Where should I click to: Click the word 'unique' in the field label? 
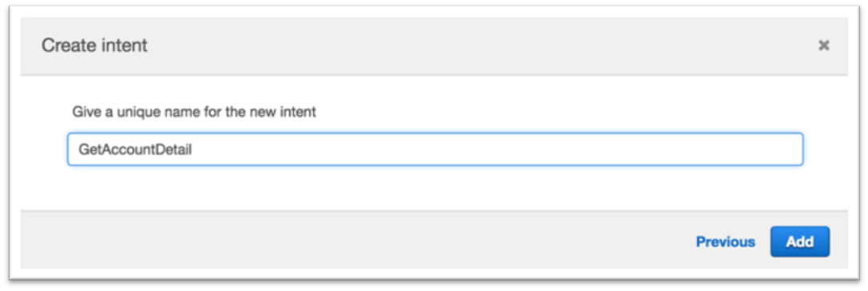[x=138, y=112]
